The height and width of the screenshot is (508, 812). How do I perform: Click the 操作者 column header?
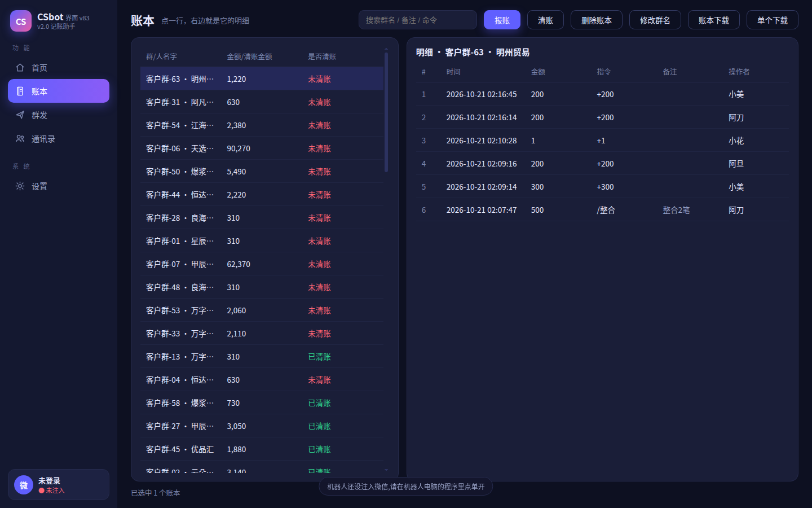(739, 72)
